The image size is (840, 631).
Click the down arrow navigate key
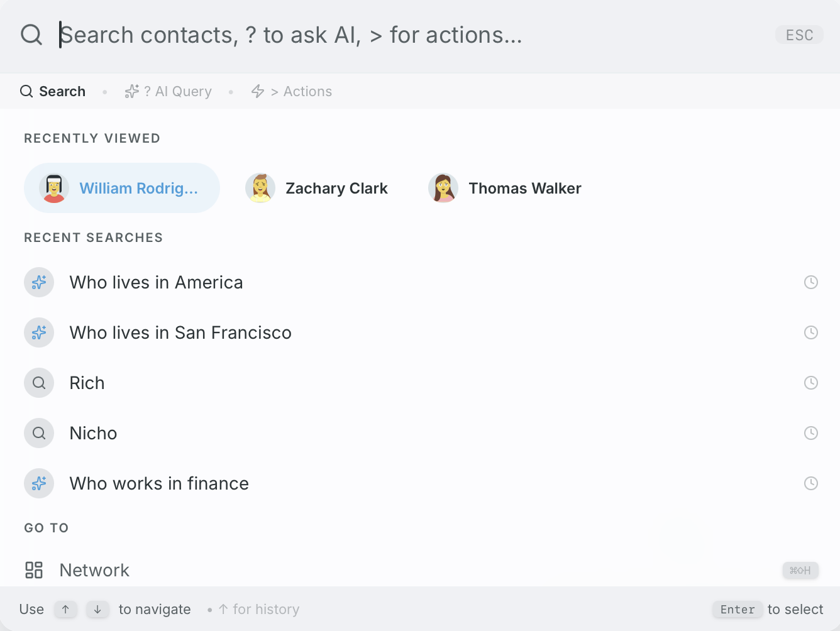(97, 609)
